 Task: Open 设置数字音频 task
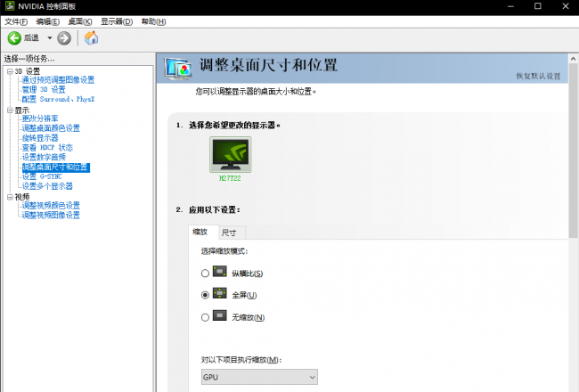point(44,157)
